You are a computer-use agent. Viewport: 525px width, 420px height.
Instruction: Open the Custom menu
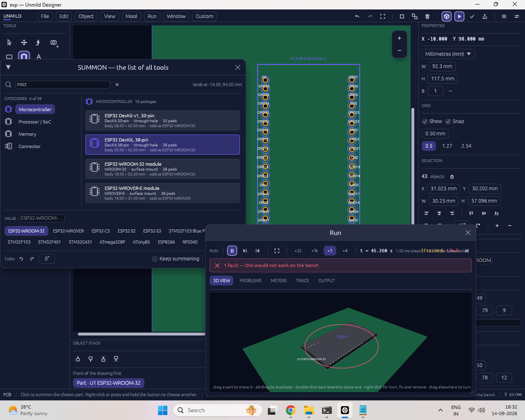coord(204,16)
